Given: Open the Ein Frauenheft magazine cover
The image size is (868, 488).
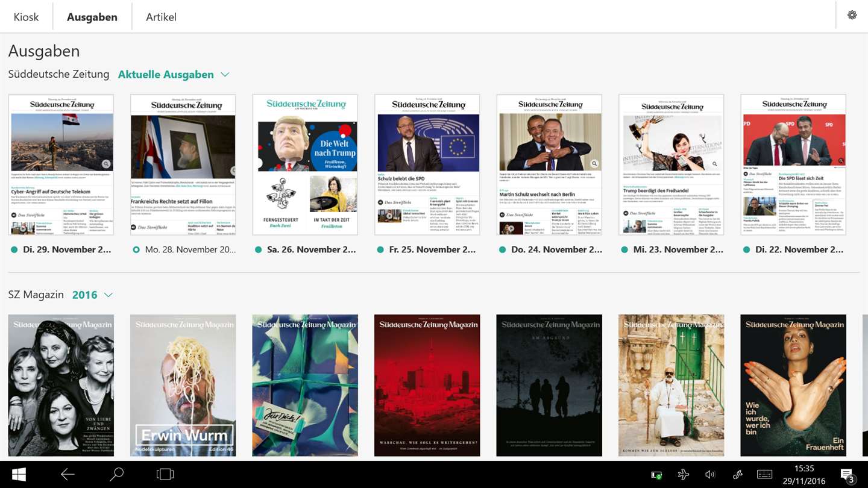Looking at the screenshot, I should pyautogui.click(x=793, y=386).
